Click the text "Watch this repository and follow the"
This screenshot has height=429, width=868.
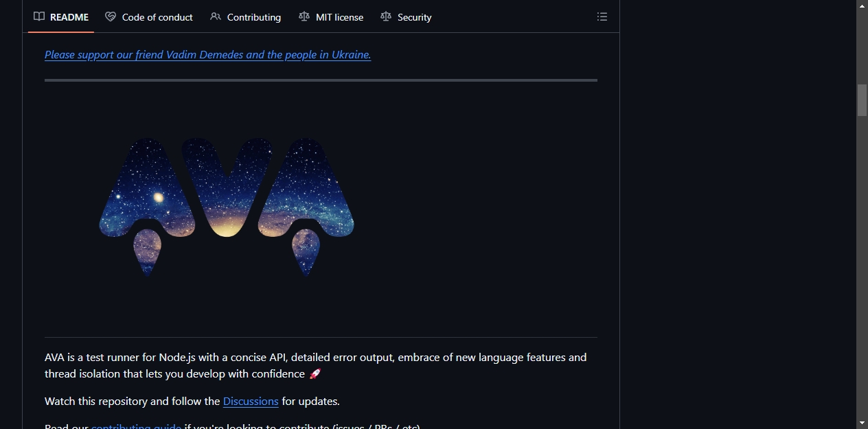pyautogui.click(x=133, y=401)
